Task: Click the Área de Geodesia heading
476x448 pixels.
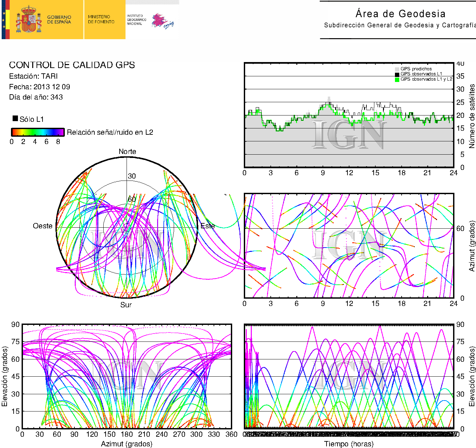Action: pyautogui.click(x=400, y=14)
